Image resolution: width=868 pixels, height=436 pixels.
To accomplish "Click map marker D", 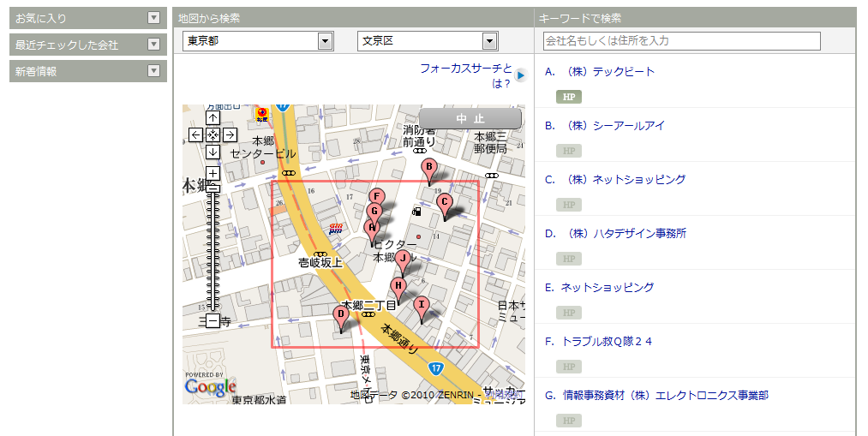I will click(x=341, y=319).
